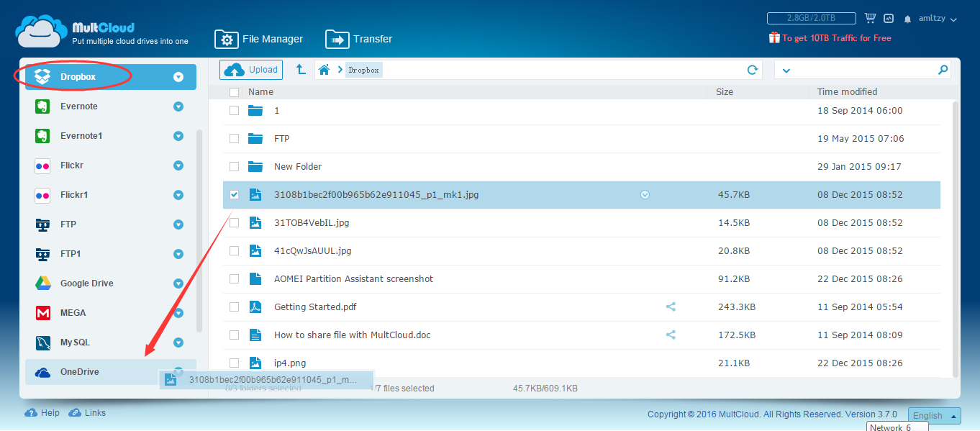Click image icon of 41cQwJsAUUL.jpg
This screenshot has width=980, height=431.
pyautogui.click(x=255, y=250)
